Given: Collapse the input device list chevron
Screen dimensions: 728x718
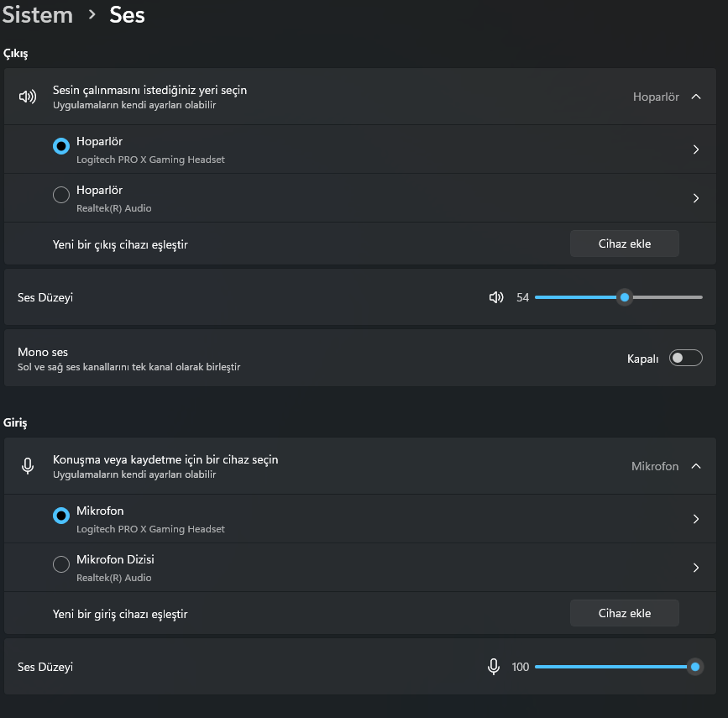Looking at the screenshot, I should (696, 466).
